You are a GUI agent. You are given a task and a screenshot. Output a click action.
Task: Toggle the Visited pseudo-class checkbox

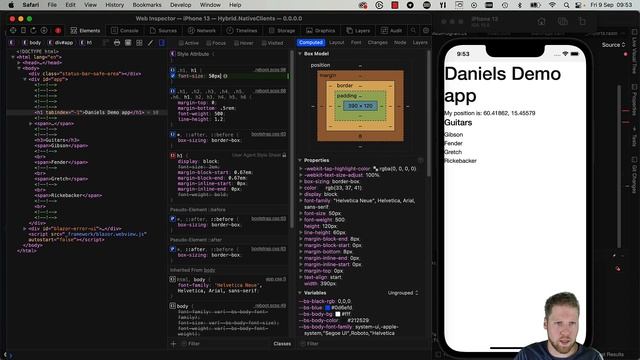[x=264, y=43]
